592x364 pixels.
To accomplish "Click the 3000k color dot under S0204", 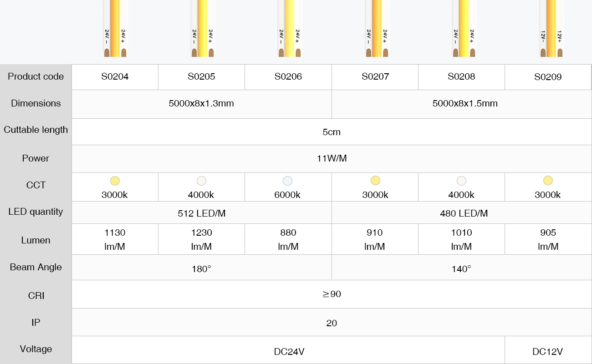I will click(115, 181).
